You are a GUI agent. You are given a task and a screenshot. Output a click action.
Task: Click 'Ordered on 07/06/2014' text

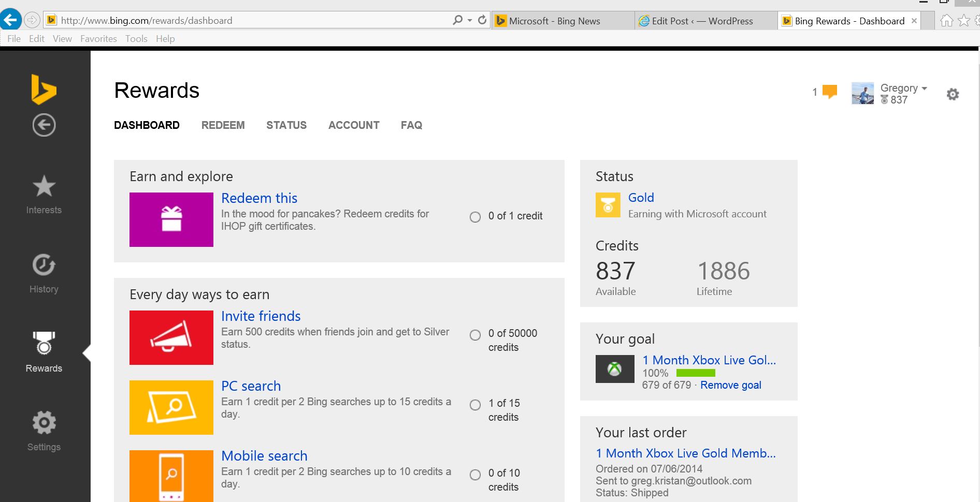(x=649, y=469)
